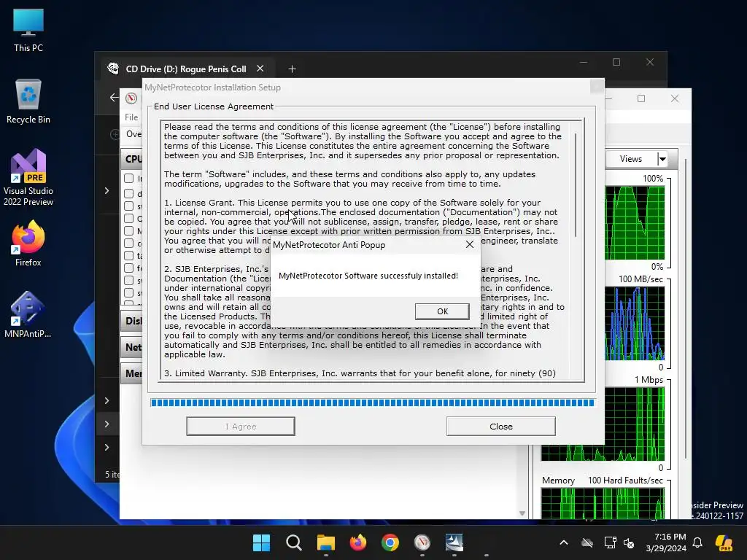
Task: Toggle the sixth CPU process checkbox
Action: coord(128,243)
